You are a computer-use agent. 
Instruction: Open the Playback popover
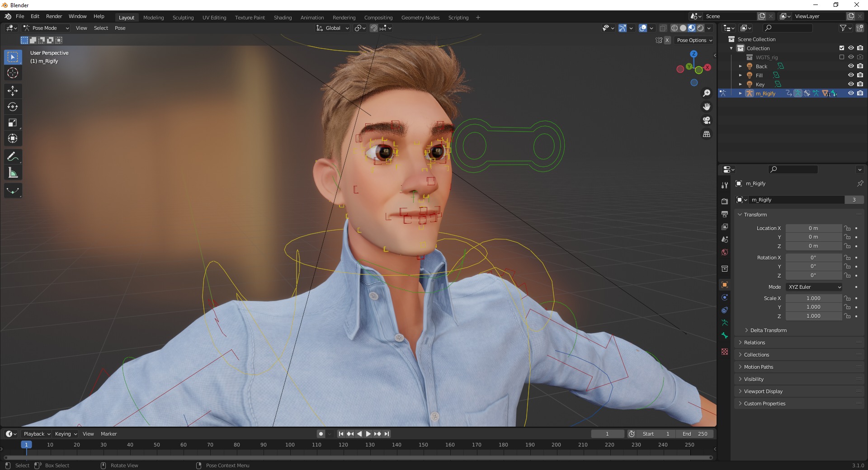tap(37, 434)
